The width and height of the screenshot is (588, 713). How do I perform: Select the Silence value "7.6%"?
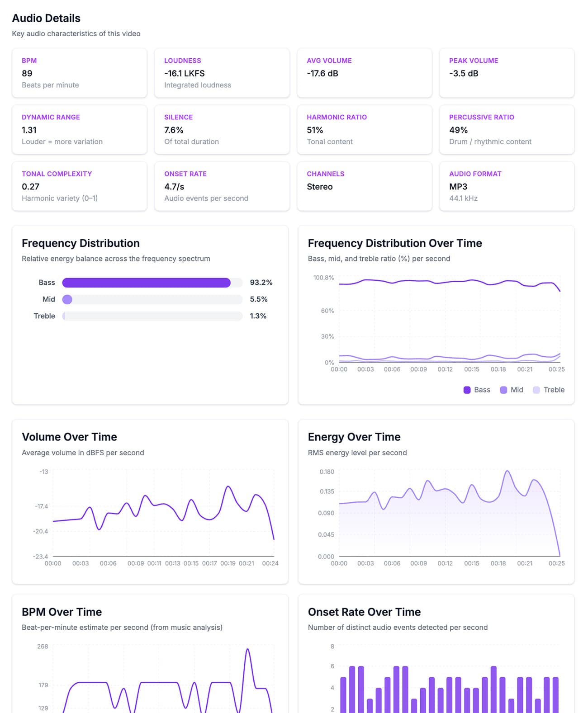(x=174, y=130)
